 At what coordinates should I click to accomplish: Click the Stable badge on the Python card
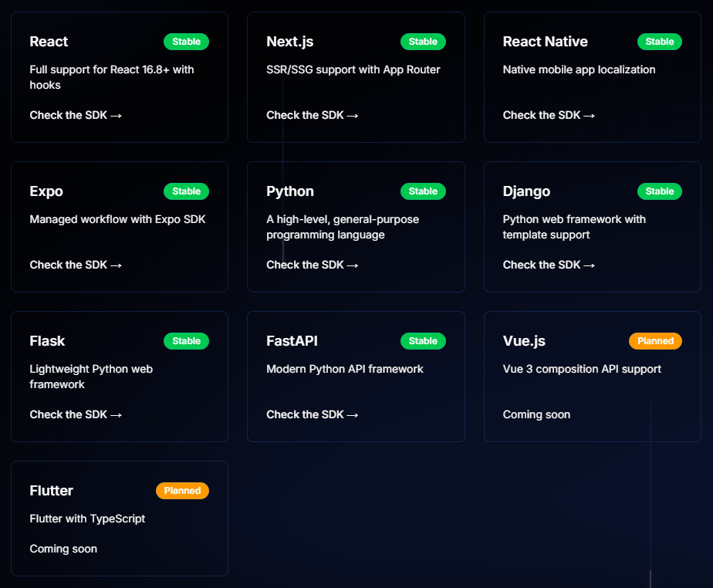[423, 191]
